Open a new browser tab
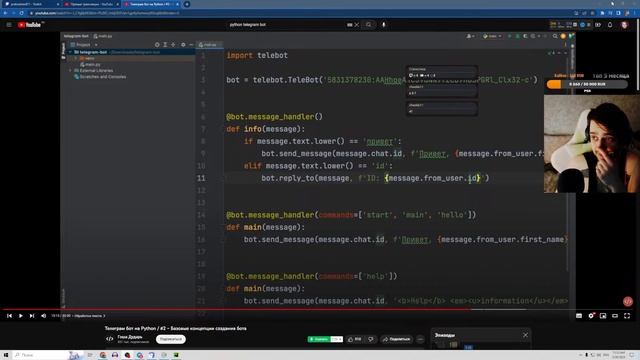Image resolution: width=640 pixels, height=360 pixels. 187,4
